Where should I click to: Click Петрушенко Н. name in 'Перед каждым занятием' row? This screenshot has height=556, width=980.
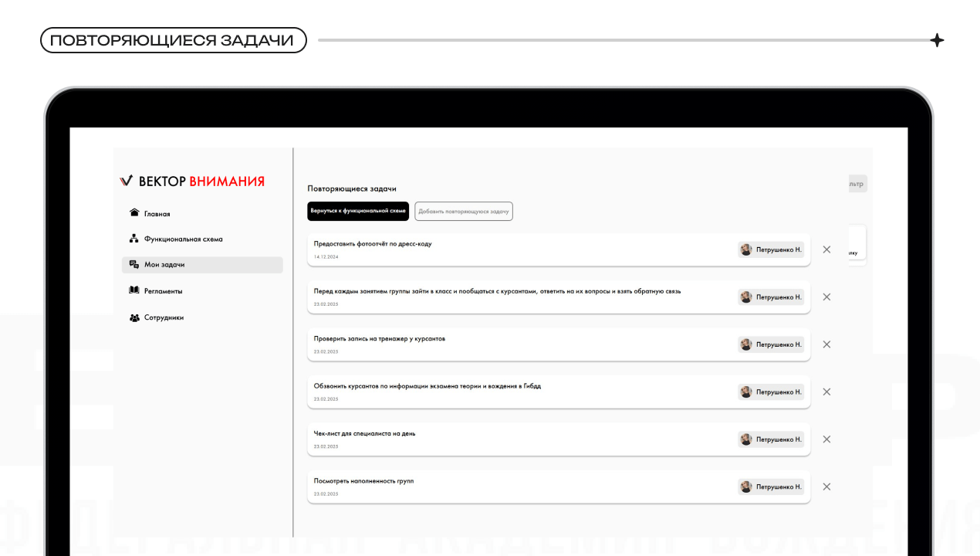click(779, 297)
